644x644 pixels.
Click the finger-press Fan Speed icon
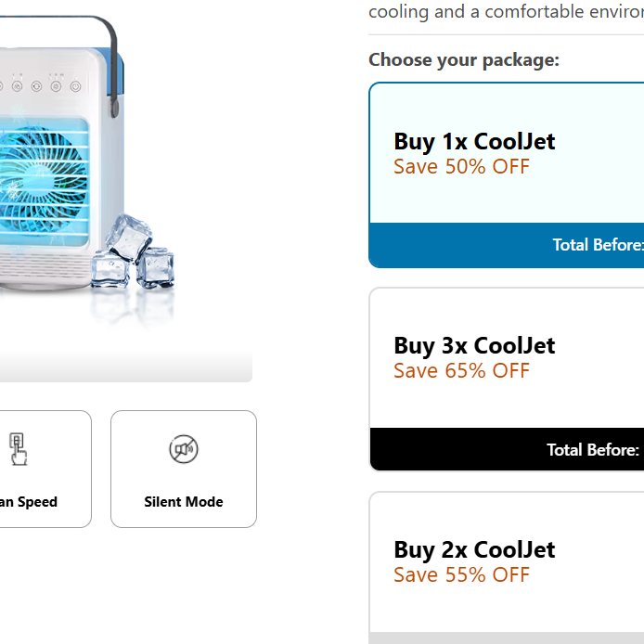click(x=18, y=449)
